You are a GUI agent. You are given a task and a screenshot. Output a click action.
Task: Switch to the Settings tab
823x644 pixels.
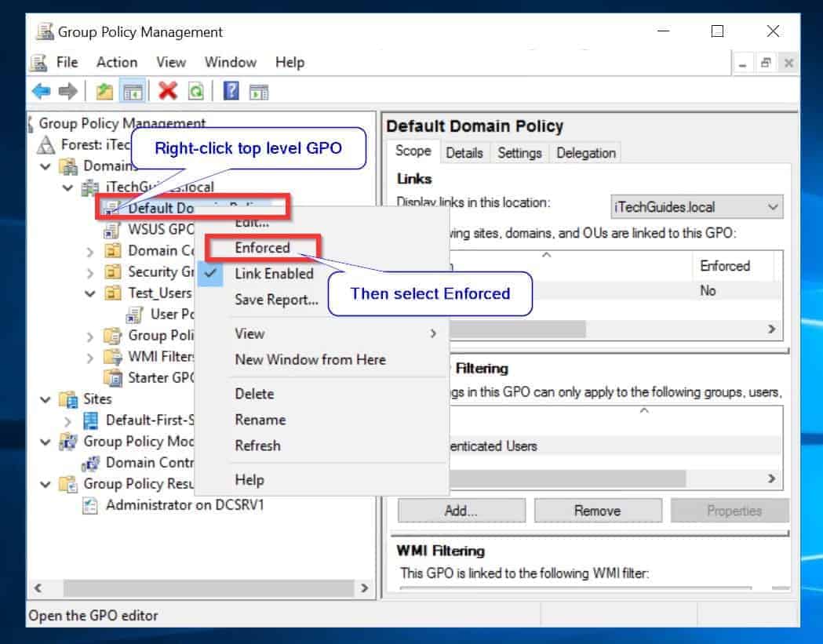pyautogui.click(x=519, y=152)
